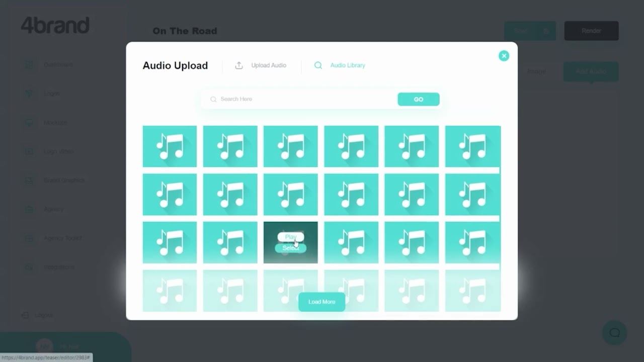Pick the last music tile in top row
644x362 pixels.
click(472, 146)
